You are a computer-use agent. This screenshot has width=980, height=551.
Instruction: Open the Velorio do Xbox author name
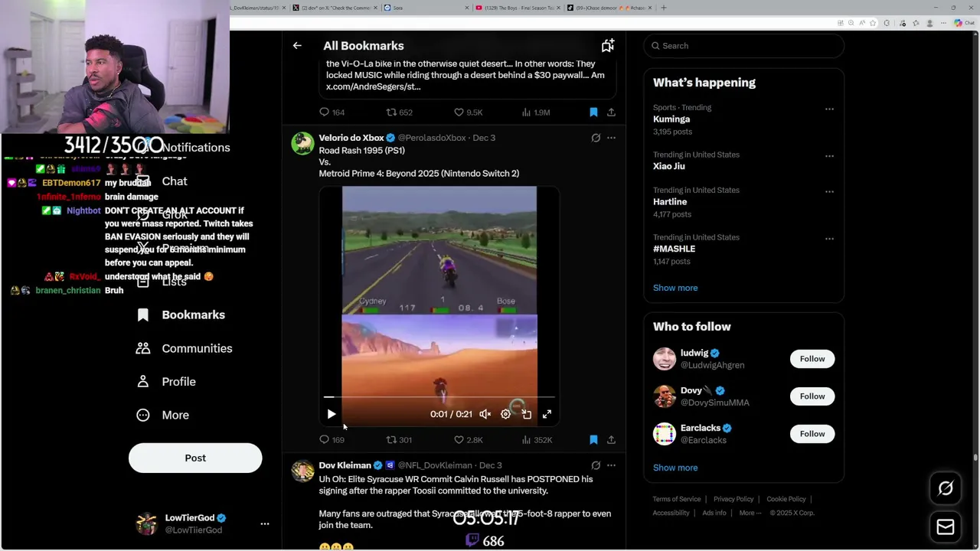tap(351, 138)
